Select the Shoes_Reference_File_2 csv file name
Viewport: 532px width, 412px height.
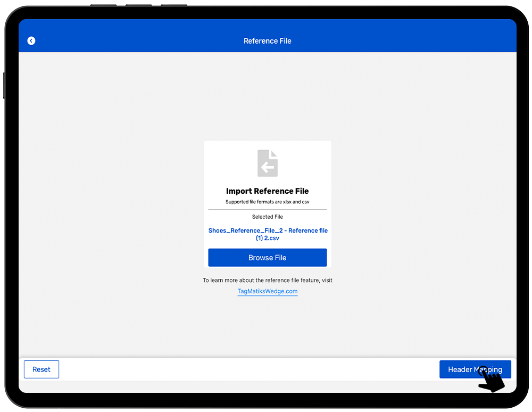tap(268, 234)
